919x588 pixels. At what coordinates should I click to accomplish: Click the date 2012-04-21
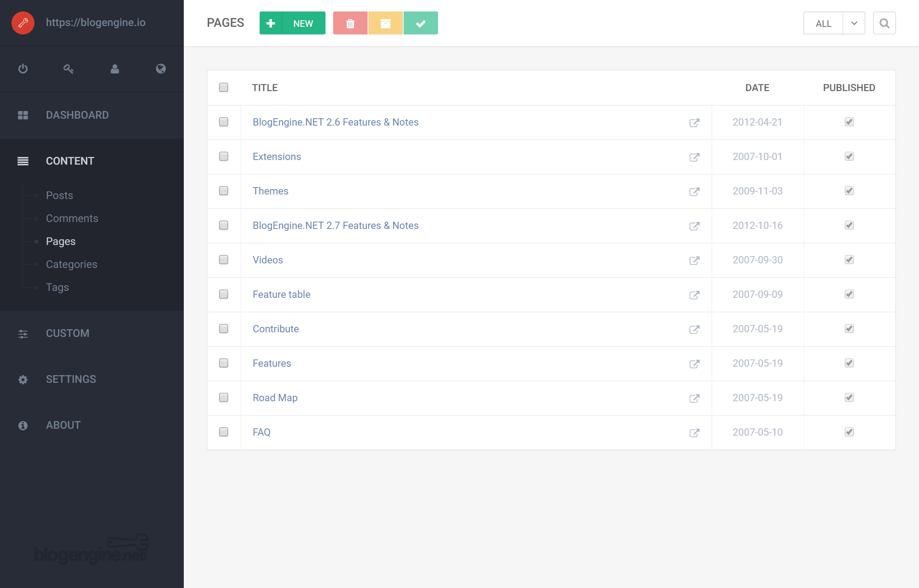click(x=757, y=122)
